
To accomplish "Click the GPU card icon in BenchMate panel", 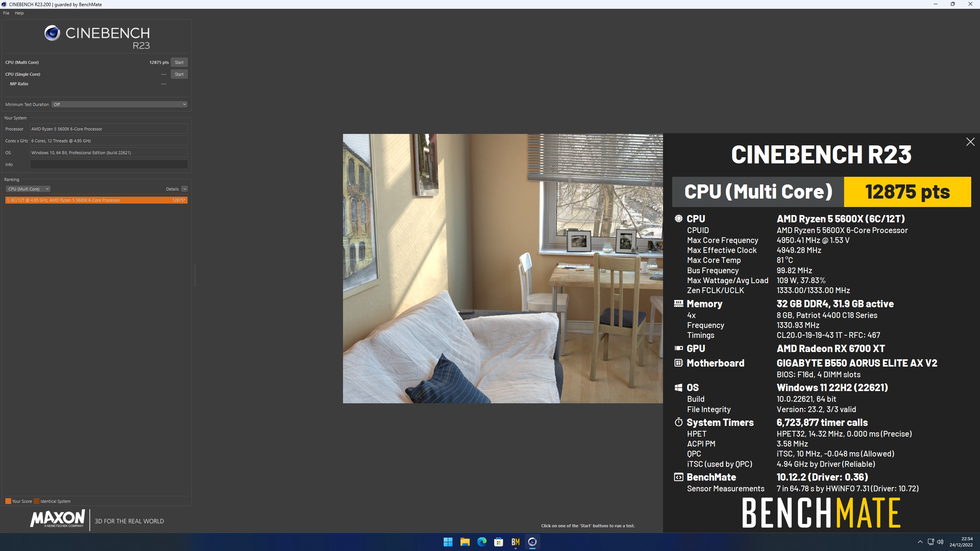I will click(678, 348).
